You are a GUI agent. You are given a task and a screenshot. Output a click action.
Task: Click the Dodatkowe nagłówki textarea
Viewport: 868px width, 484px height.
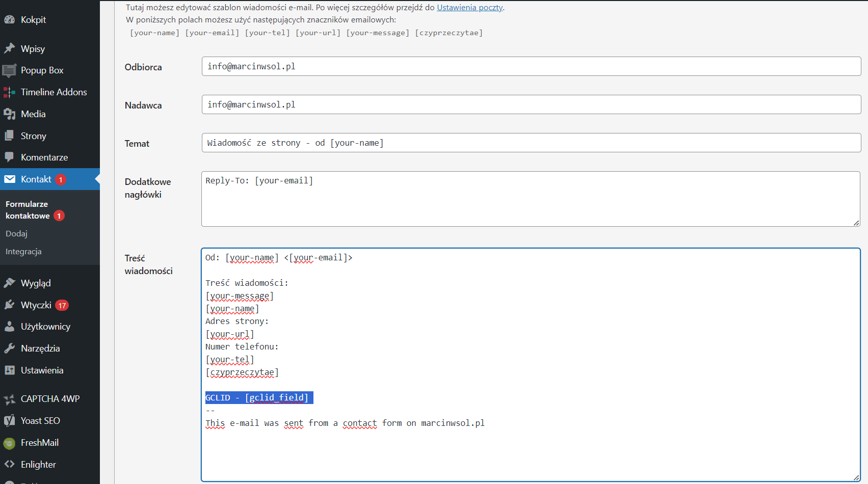pyautogui.click(x=531, y=199)
